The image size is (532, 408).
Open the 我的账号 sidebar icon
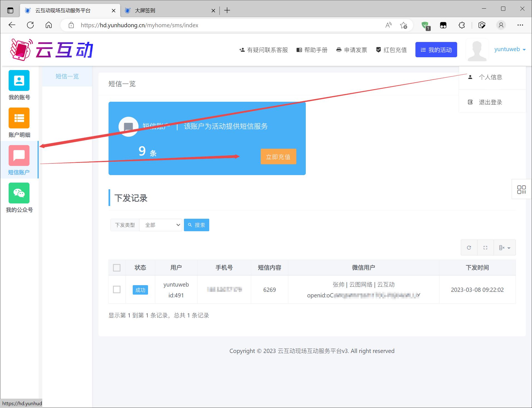tap(19, 81)
